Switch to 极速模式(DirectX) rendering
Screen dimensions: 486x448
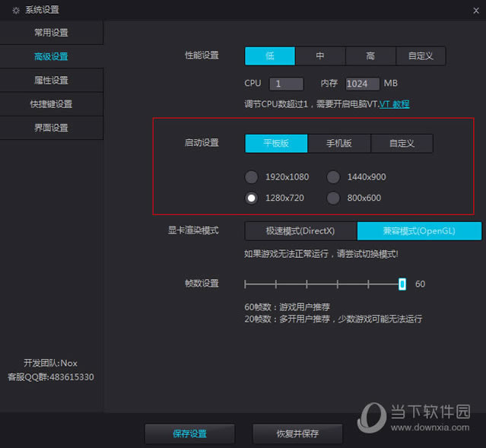[300, 230]
